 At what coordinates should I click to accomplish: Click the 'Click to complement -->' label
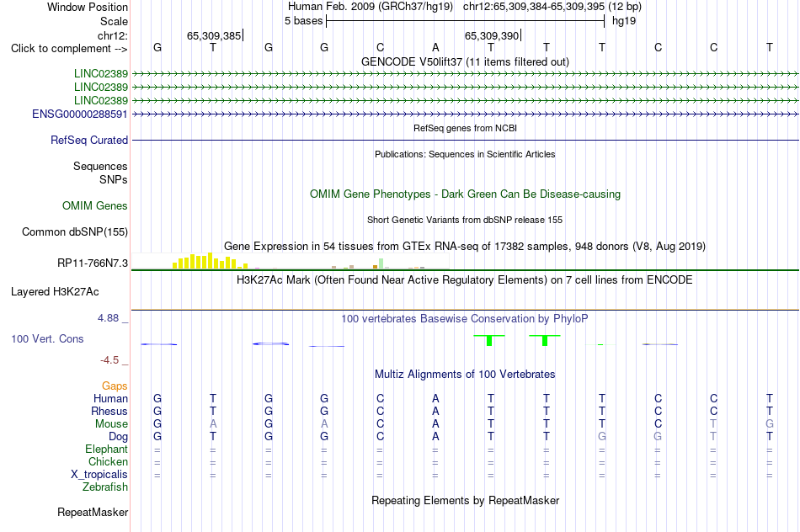click(69, 49)
